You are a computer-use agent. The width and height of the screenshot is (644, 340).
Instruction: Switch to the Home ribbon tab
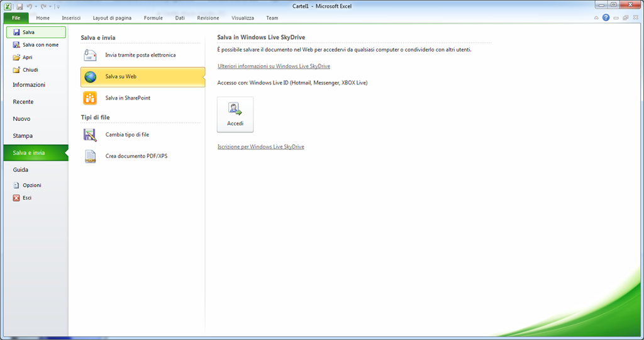pos(43,18)
